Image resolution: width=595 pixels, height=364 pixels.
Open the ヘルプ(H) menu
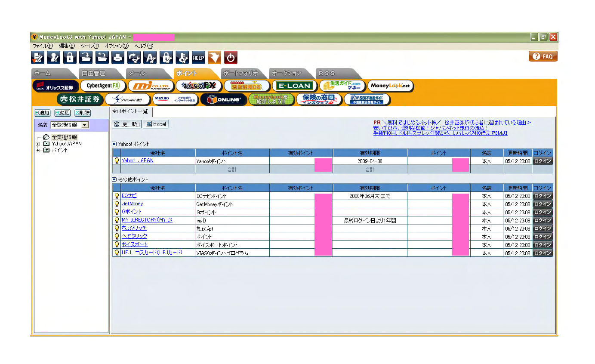[x=144, y=46]
